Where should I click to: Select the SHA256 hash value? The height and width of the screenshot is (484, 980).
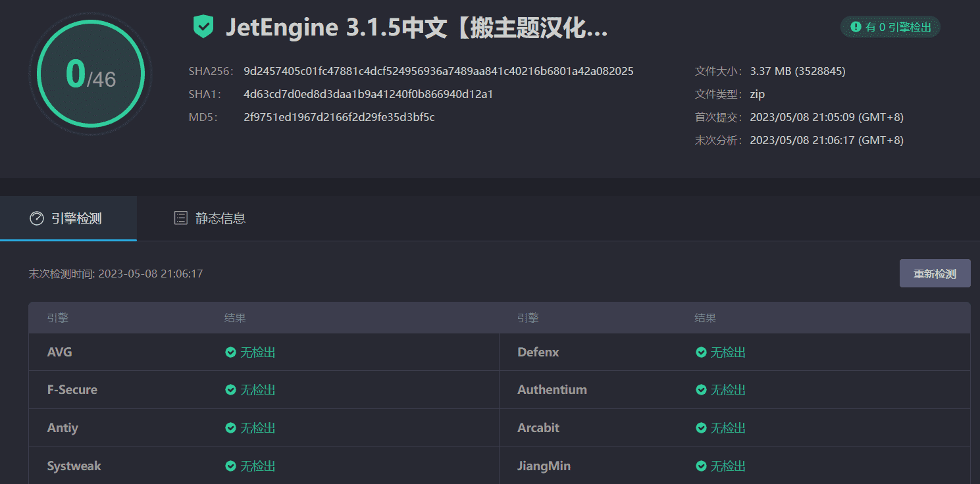(438, 71)
